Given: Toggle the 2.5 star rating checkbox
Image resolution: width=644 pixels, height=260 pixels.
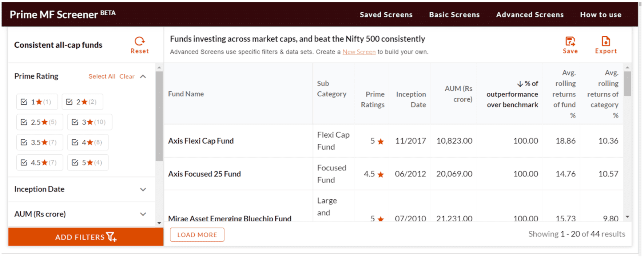Looking at the screenshot, I should 24,122.
